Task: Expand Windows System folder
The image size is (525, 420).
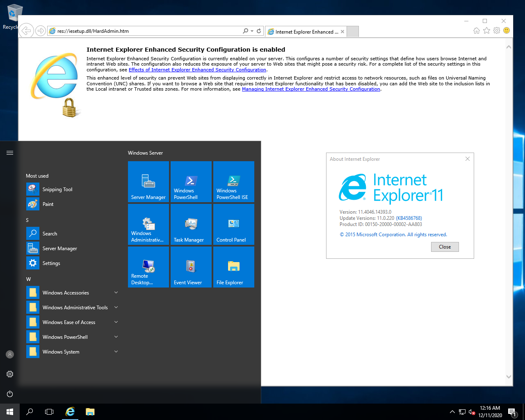Action: pos(72,352)
